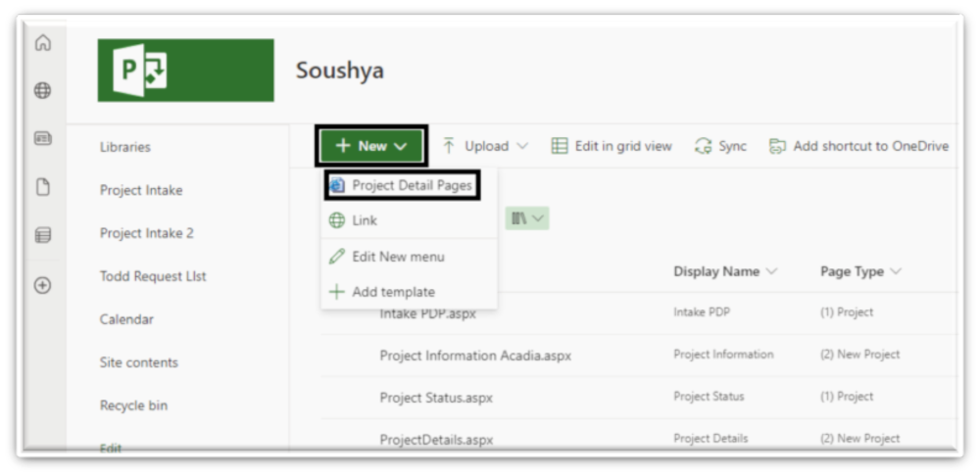Select Edit in grid view
980x476 pixels.
coord(611,146)
